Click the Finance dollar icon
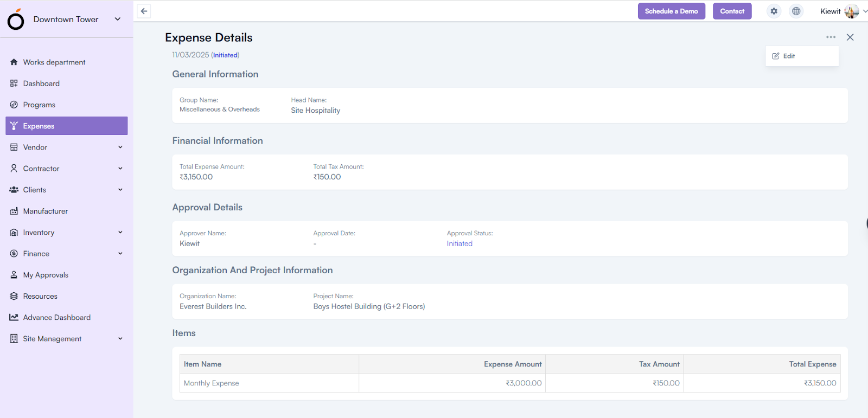 point(14,254)
